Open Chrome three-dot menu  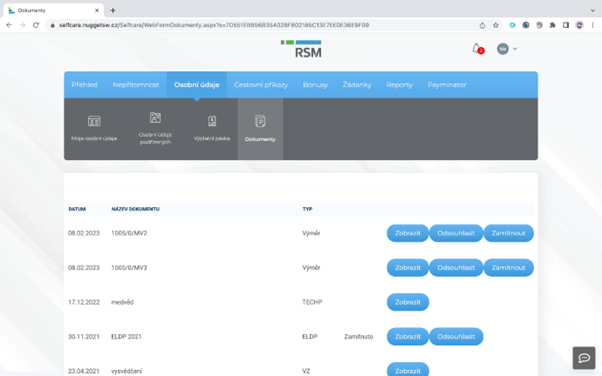tap(593, 25)
